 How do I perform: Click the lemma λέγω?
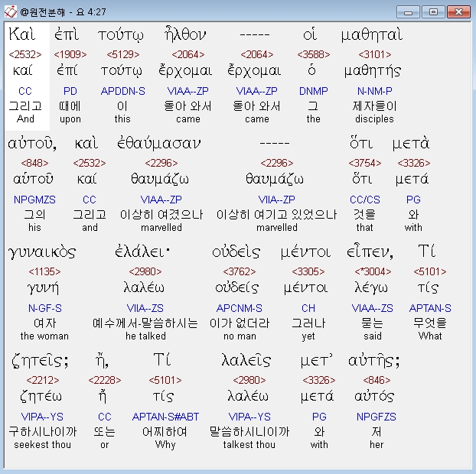(371, 288)
